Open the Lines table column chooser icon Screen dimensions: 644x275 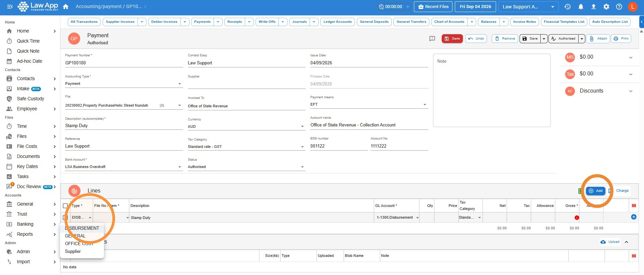point(634,206)
